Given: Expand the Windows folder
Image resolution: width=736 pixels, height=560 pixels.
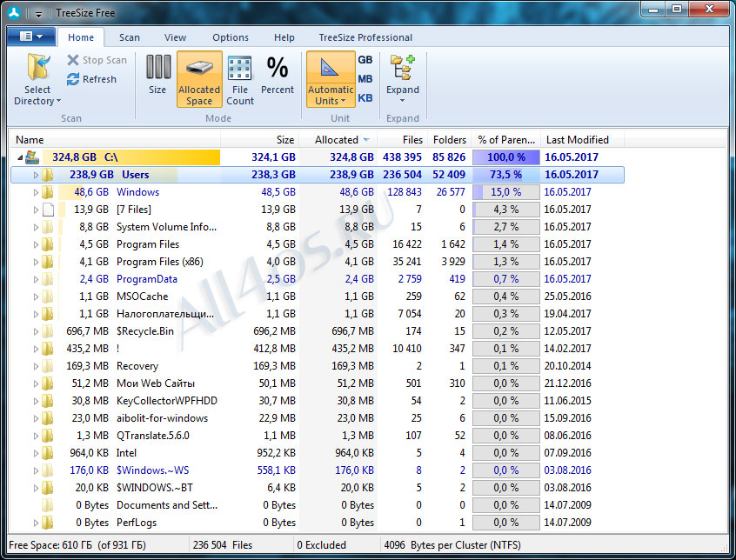Looking at the screenshot, I should click(36, 192).
